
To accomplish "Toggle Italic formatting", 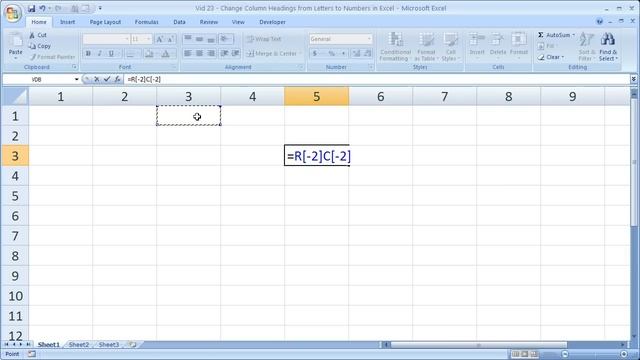I will (x=99, y=53).
